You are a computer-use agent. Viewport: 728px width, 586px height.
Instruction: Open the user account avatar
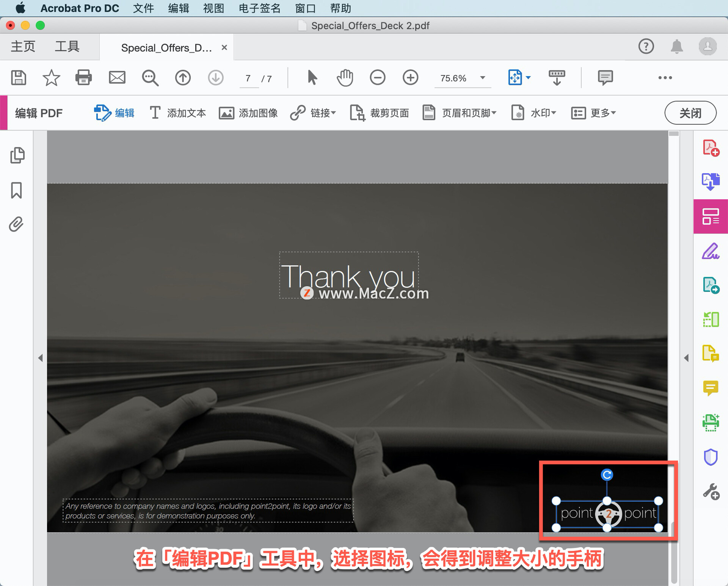pyautogui.click(x=708, y=47)
